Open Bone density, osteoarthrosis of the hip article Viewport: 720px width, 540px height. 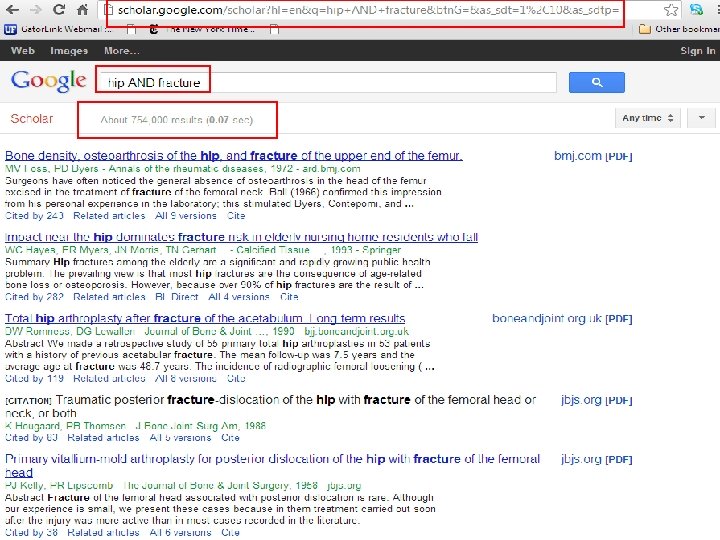(234, 156)
